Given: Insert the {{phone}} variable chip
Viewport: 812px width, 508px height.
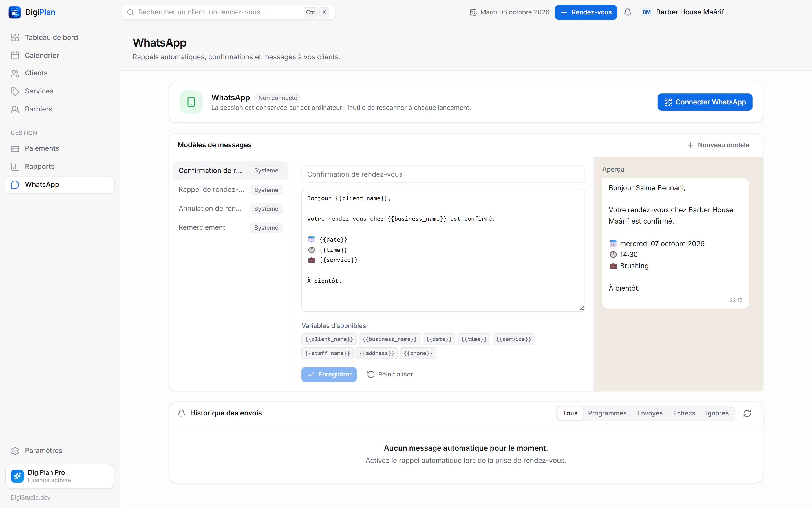Looking at the screenshot, I should [x=418, y=353].
